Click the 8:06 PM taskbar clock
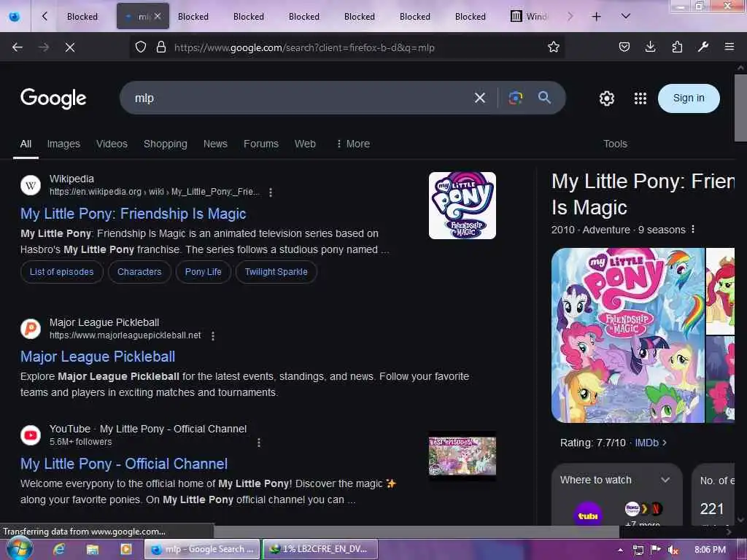Viewport: 747px width, 560px height. [710, 550]
